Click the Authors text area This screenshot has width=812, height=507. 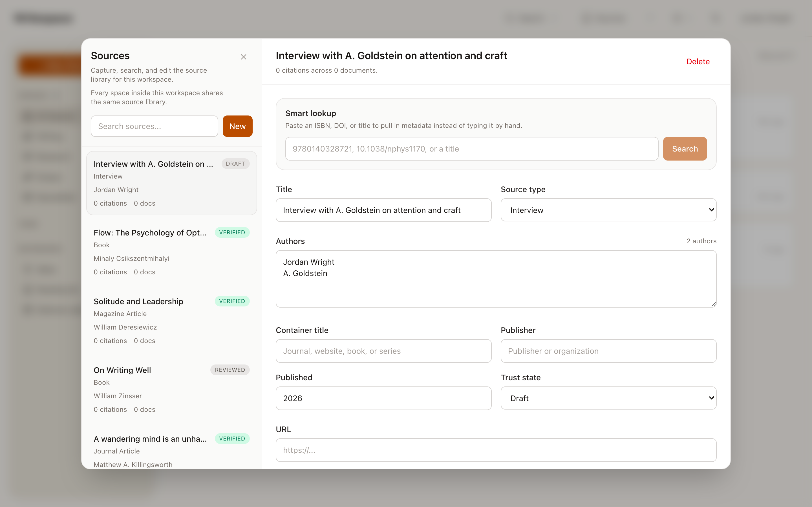(496, 278)
